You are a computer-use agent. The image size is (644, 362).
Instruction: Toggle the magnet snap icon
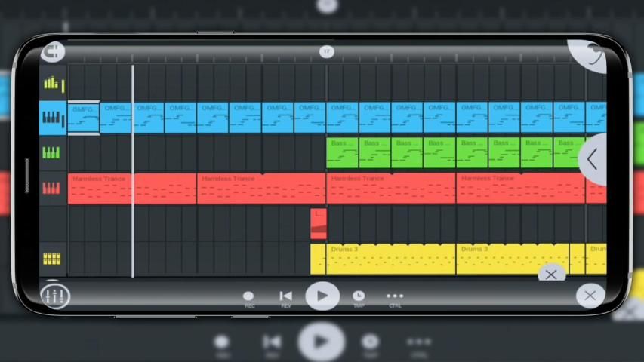tap(53, 53)
